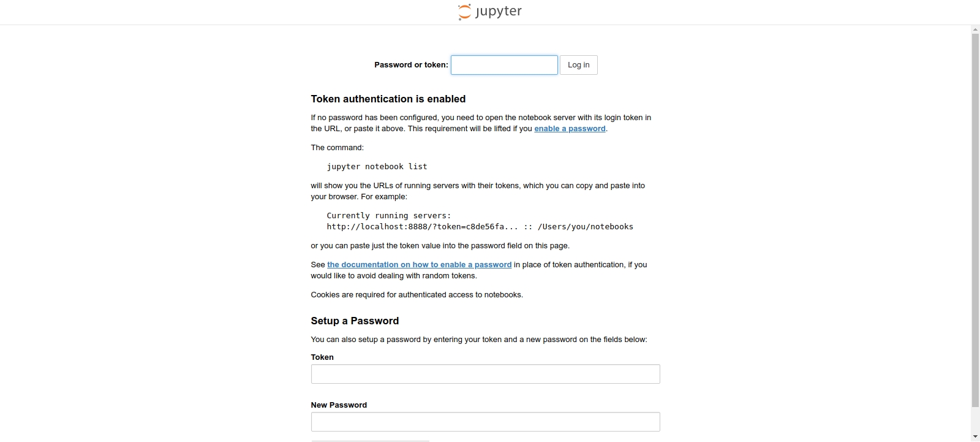Click the Jupyter logo in header
Image resolution: width=980 pixels, height=442 pixels.
[490, 12]
